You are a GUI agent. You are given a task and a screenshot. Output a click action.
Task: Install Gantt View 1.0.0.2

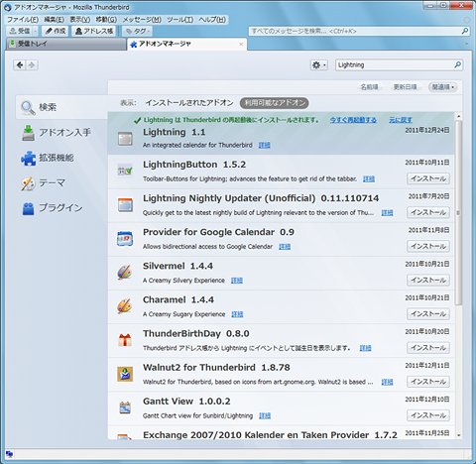pos(428,415)
